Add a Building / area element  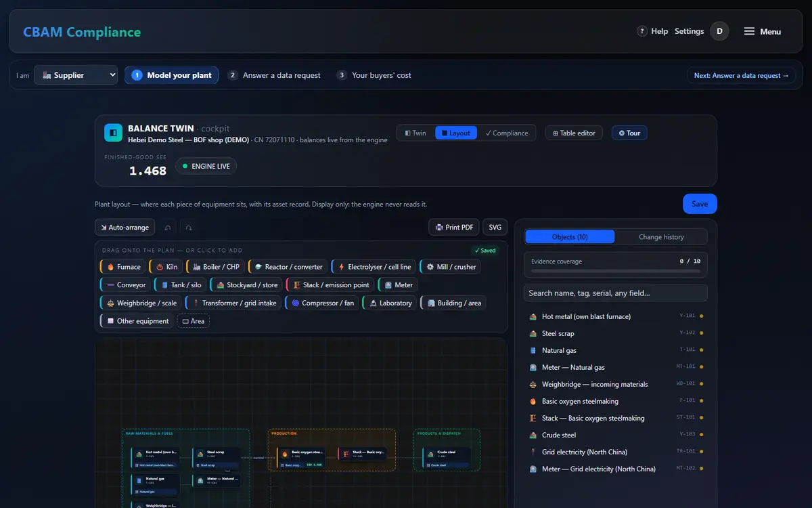point(453,303)
